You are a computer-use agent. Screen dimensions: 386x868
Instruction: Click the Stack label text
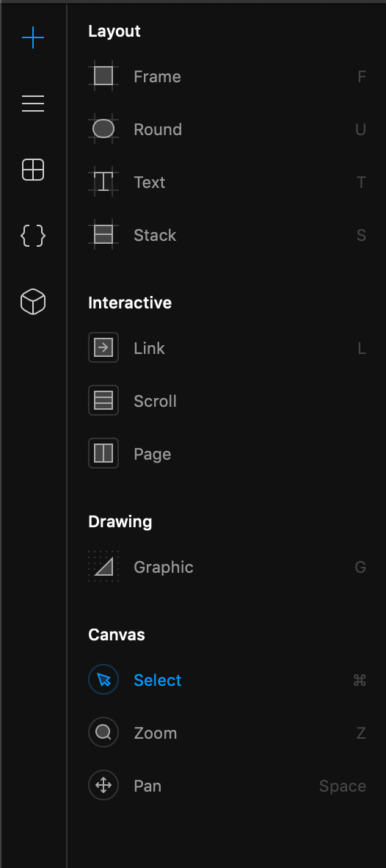[x=155, y=235]
